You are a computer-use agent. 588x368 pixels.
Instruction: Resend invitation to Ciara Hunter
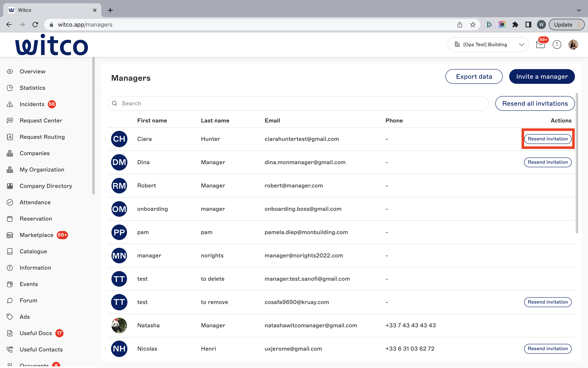pyautogui.click(x=548, y=139)
